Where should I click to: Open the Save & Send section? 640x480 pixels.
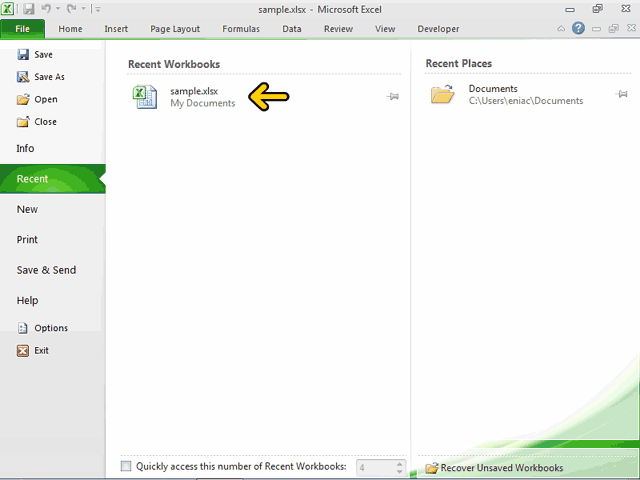pyautogui.click(x=46, y=270)
